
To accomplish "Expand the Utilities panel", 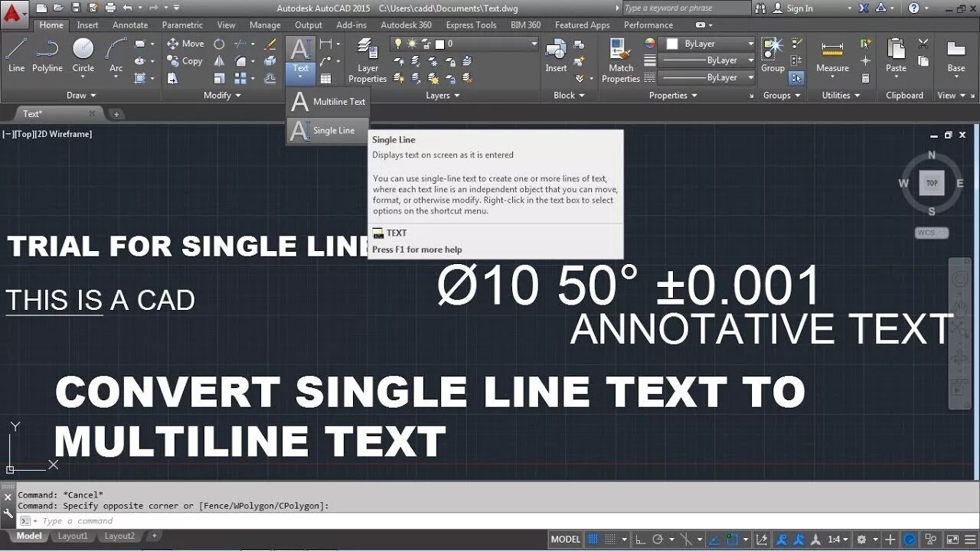I will point(840,96).
